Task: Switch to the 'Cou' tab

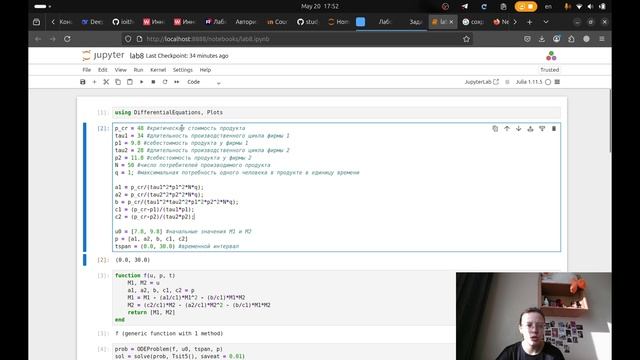Action: (277, 22)
